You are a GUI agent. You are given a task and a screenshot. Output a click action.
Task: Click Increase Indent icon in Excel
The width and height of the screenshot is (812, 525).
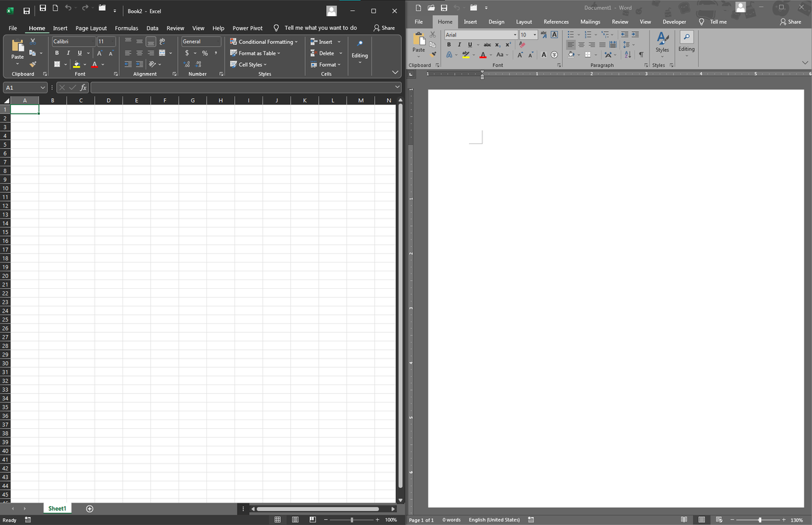(x=139, y=64)
